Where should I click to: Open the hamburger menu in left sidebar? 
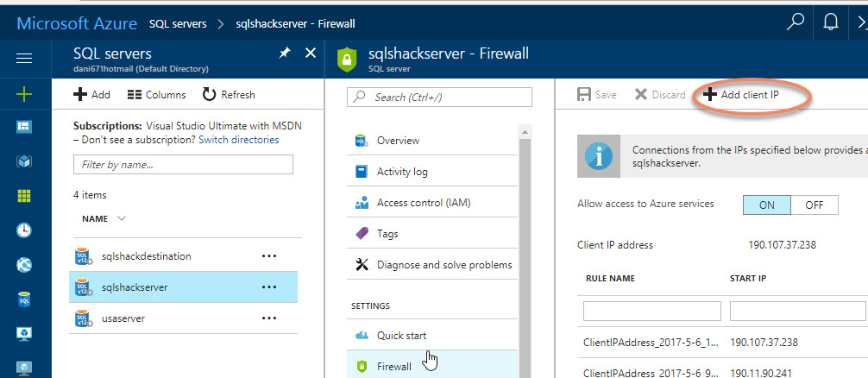[24, 58]
